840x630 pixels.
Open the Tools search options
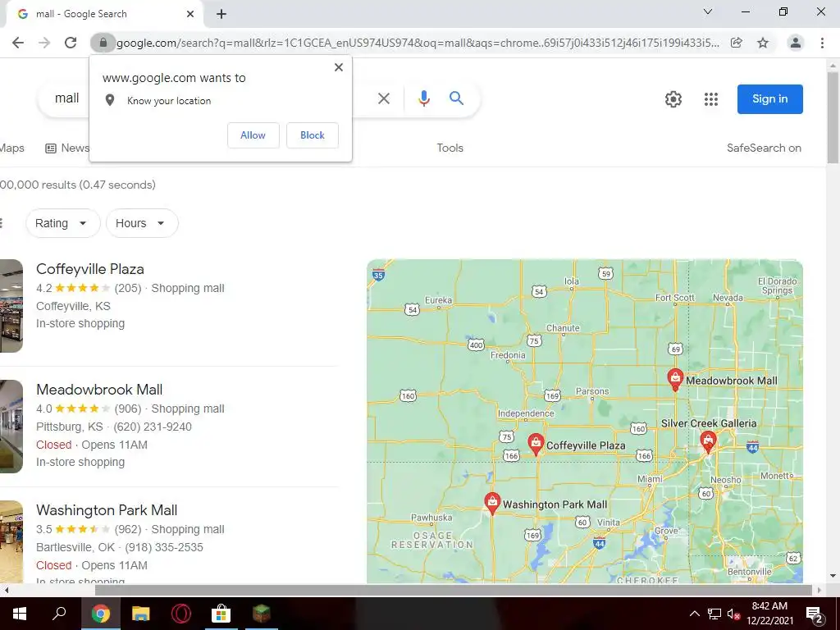tap(450, 148)
